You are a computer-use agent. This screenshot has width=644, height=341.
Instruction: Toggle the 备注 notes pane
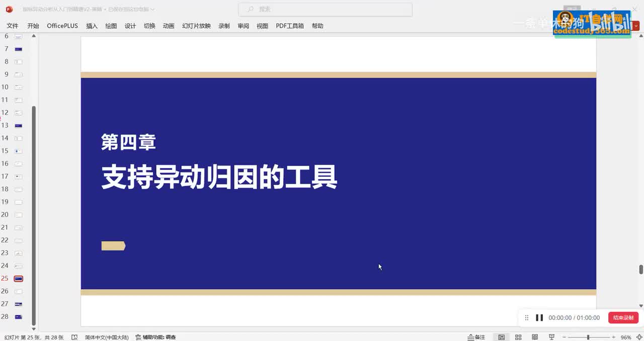[476, 337]
